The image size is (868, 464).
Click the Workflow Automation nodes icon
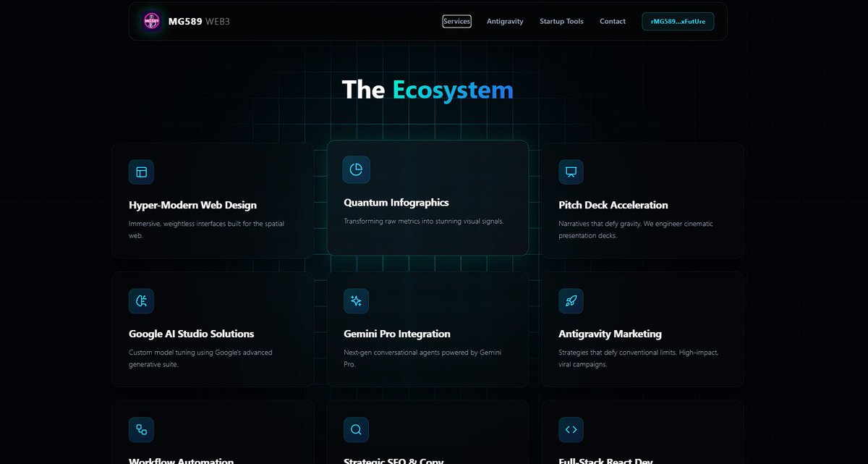tap(141, 430)
